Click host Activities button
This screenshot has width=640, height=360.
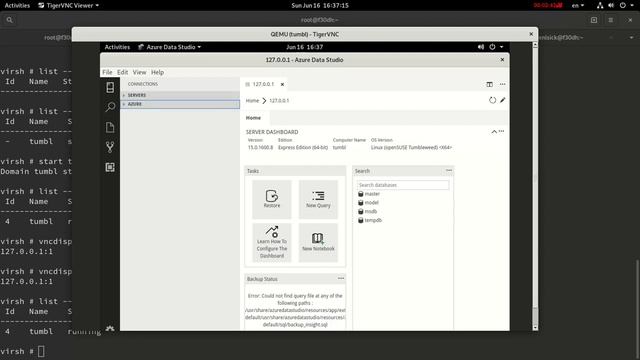click(x=17, y=5)
